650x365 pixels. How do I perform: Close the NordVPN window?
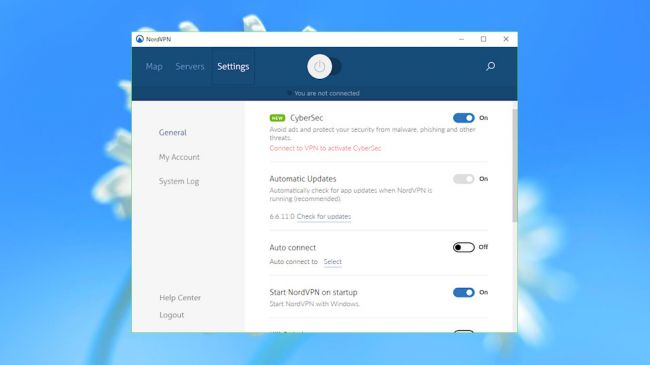(x=506, y=39)
